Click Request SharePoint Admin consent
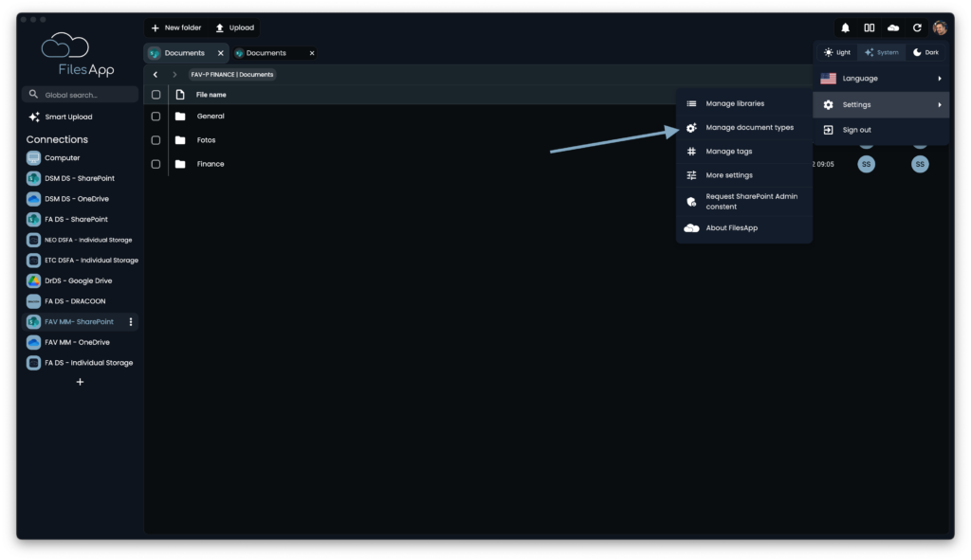This screenshot has width=971, height=560. tap(744, 202)
